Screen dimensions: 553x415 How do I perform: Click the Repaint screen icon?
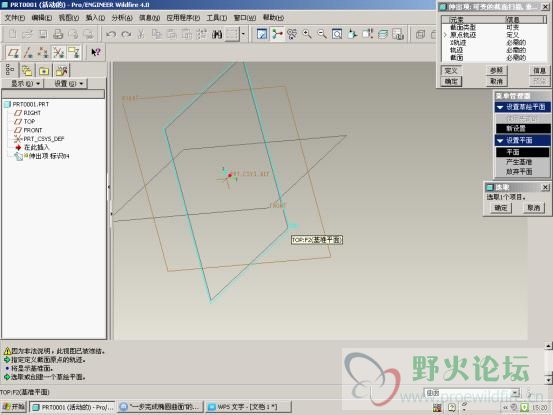pyautogui.click(x=262, y=34)
